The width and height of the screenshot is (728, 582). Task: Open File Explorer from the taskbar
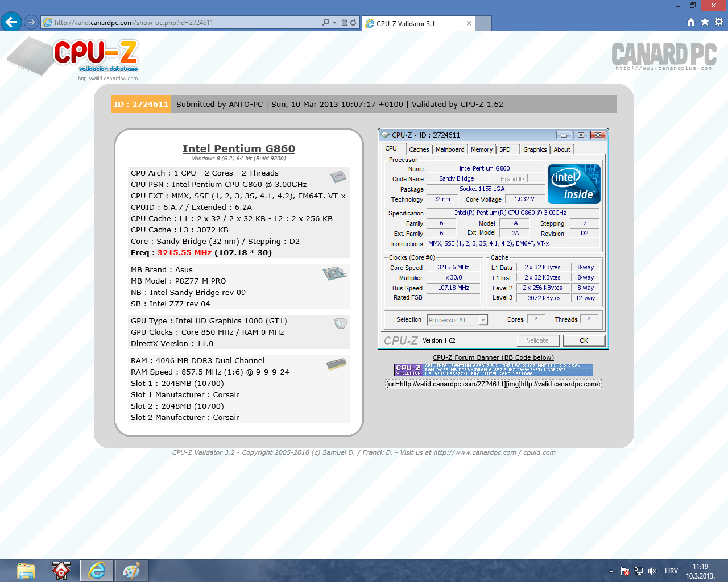click(x=26, y=571)
